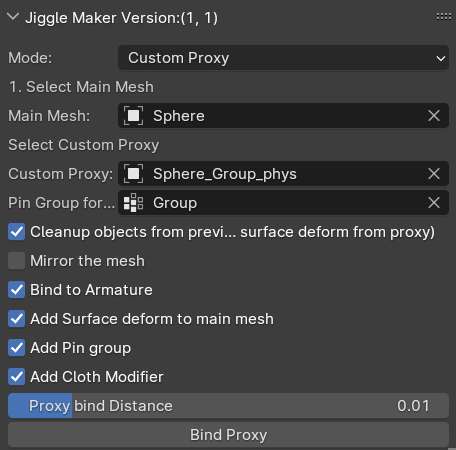Click the Proxy bind Distance slider
The width and height of the screenshot is (456, 450).
228,406
